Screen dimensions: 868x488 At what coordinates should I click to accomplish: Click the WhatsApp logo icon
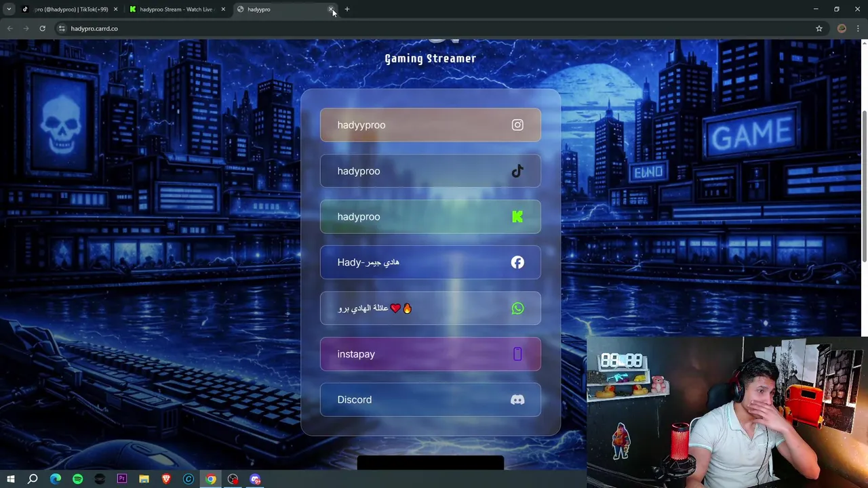click(x=517, y=308)
